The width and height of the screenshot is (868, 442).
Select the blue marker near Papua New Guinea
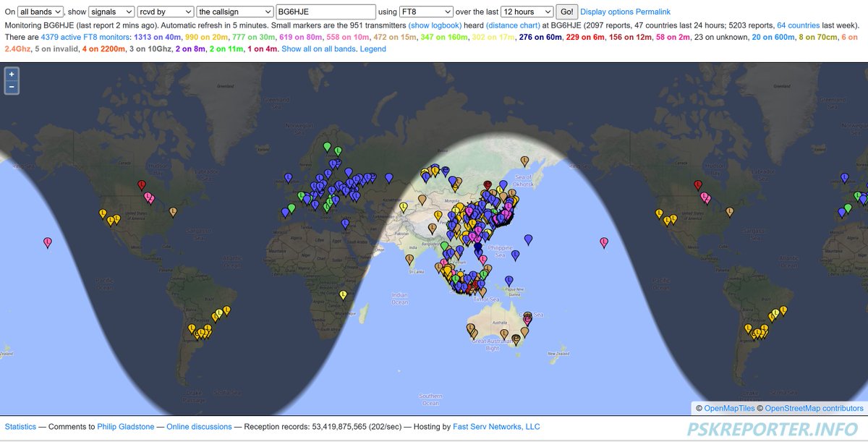click(x=509, y=281)
